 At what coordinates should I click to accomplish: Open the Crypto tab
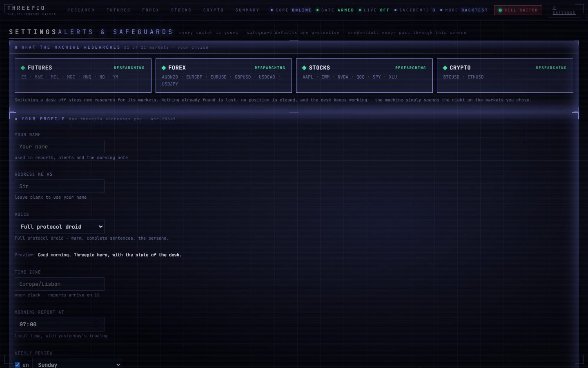214,10
